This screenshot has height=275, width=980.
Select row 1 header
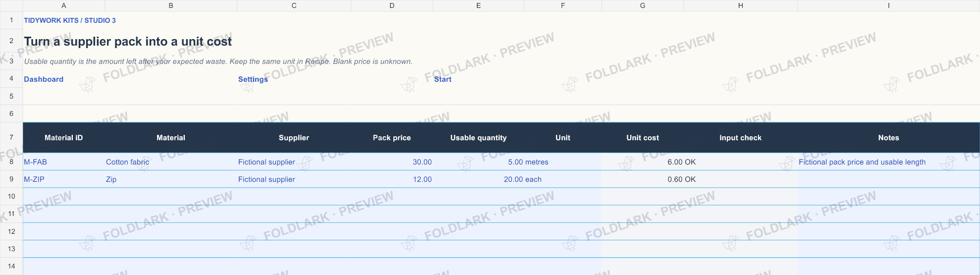(11, 20)
